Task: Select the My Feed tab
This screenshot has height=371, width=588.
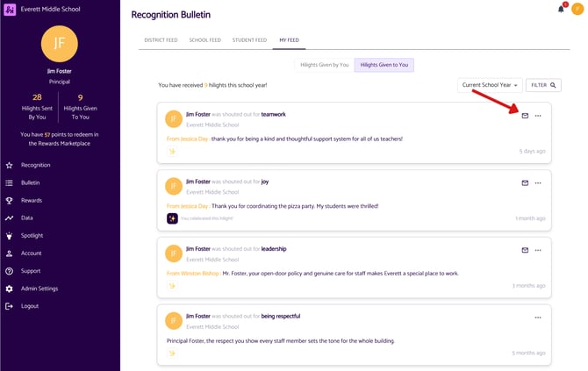Action: click(x=289, y=40)
